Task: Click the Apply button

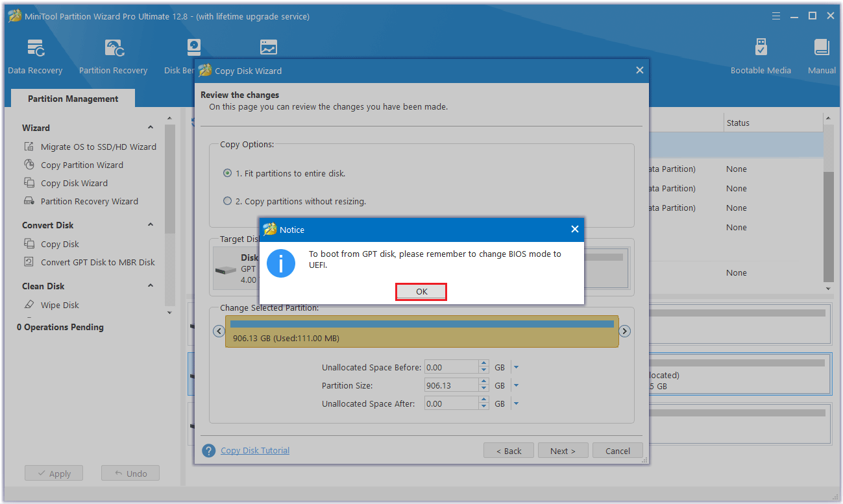Action: (54, 474)
